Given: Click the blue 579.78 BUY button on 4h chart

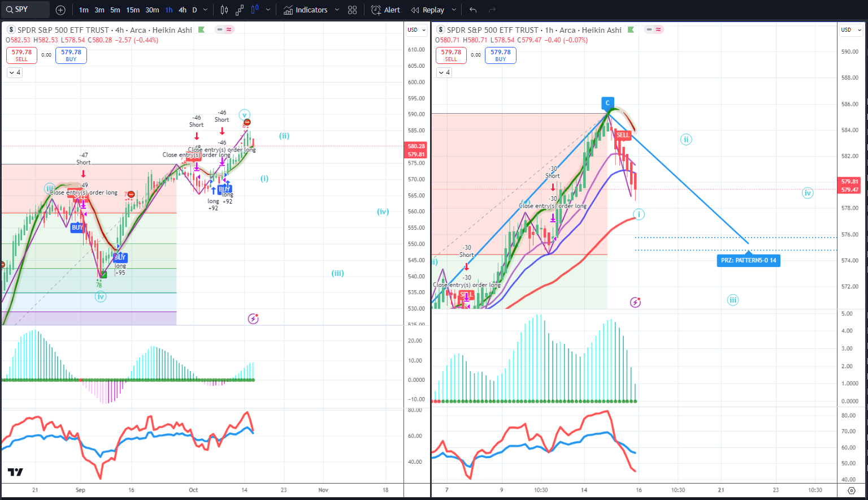Looking at the screenshot, I should coord(71,55).
